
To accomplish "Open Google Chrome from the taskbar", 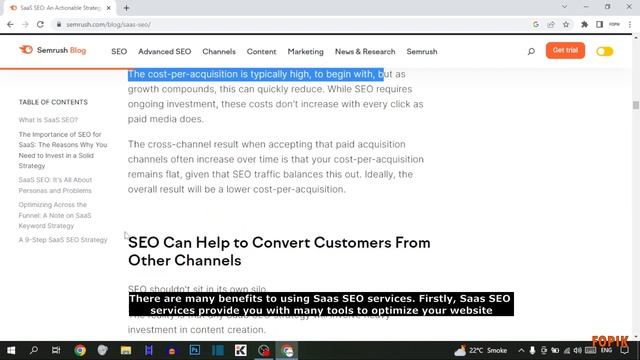I will coord(80,351).
